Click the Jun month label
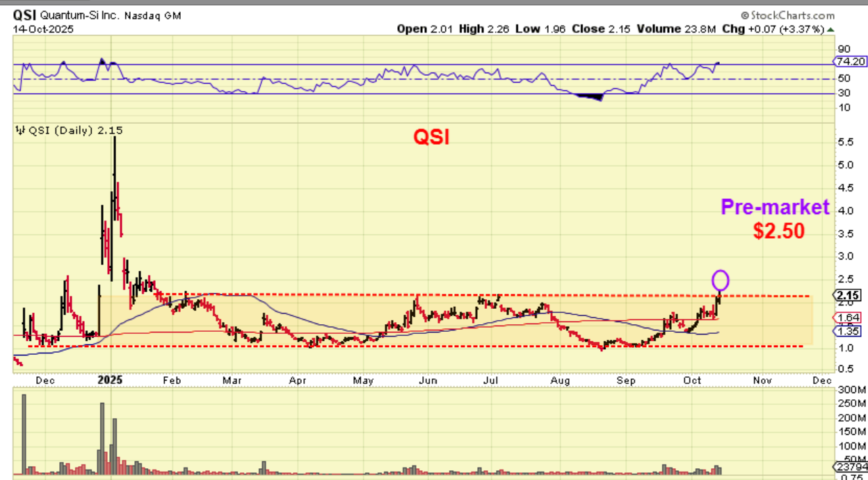 click(428, 381)
